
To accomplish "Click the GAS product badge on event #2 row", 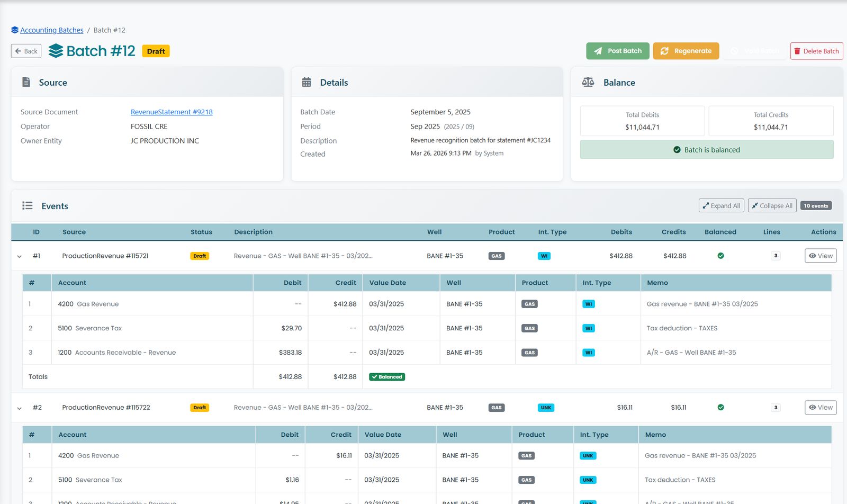I will [497, 408].
